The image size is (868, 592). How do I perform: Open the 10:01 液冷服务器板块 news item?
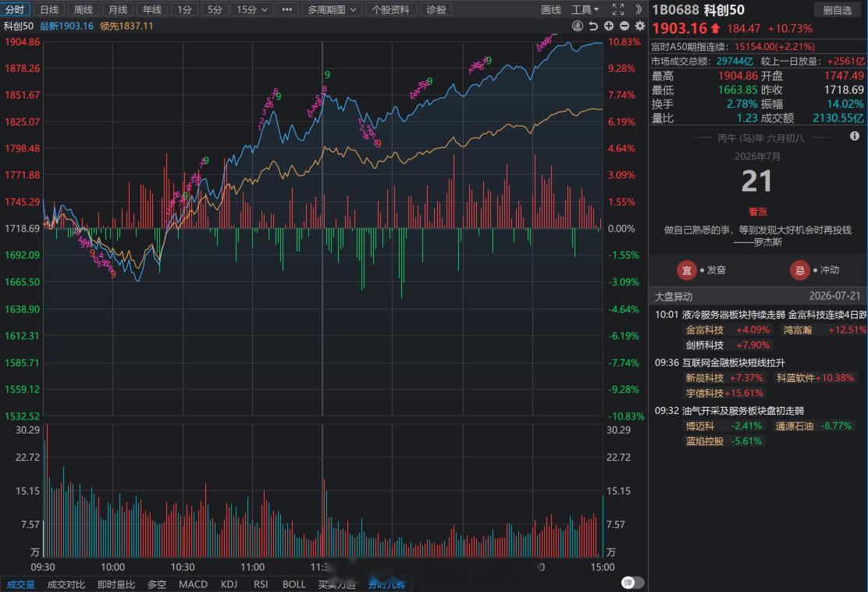760,315
